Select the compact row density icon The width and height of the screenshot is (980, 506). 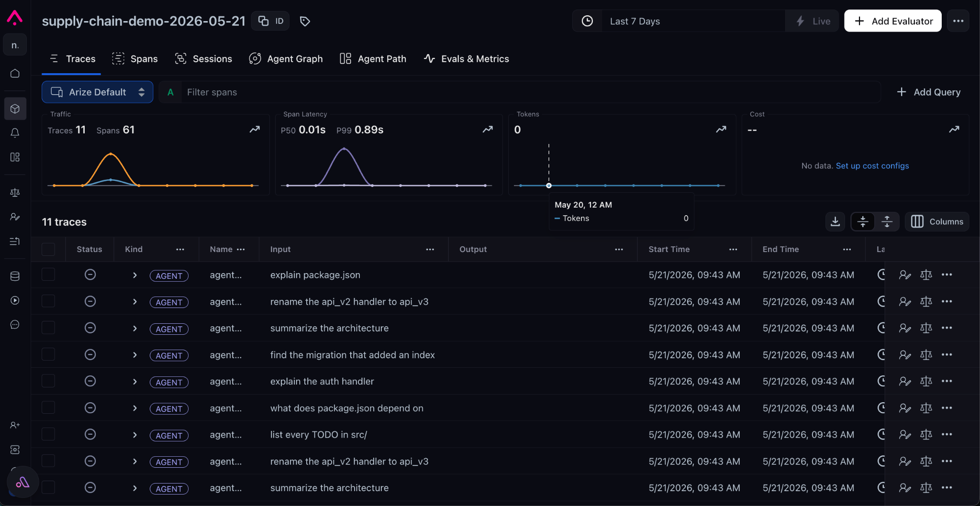tap(863, 221)
